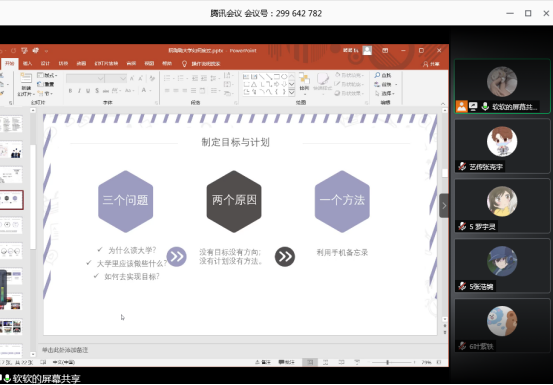Switch to the Insert ribbon tab
The height and width of the screenshot is (385, 553).
(x=27, y=64)
